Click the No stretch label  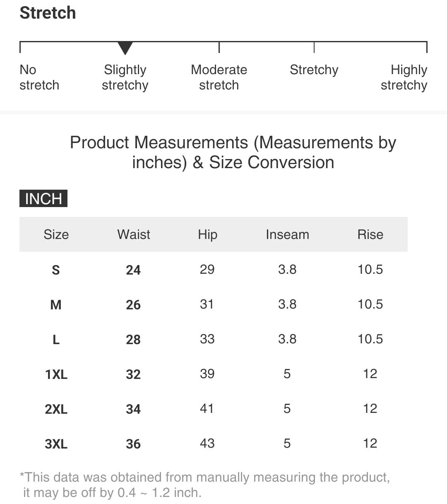[39, 77]
